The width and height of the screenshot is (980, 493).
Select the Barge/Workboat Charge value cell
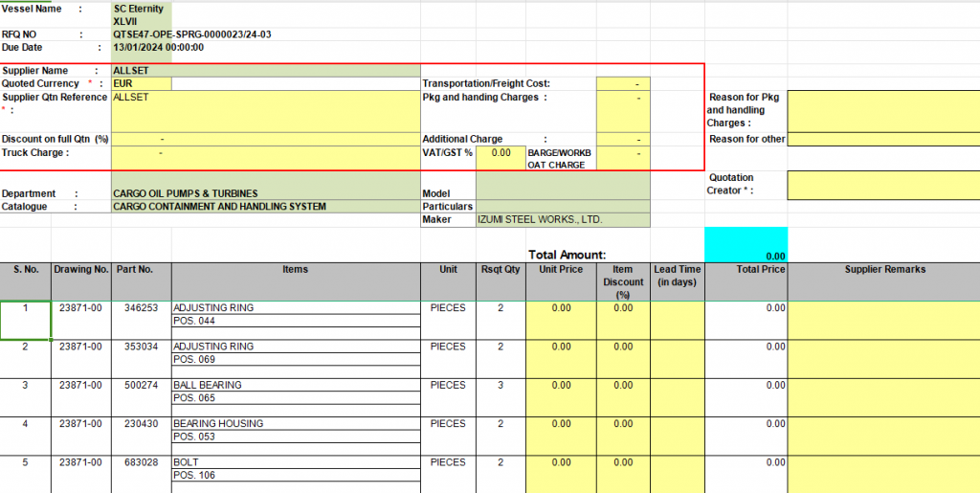tap(622, 158)
